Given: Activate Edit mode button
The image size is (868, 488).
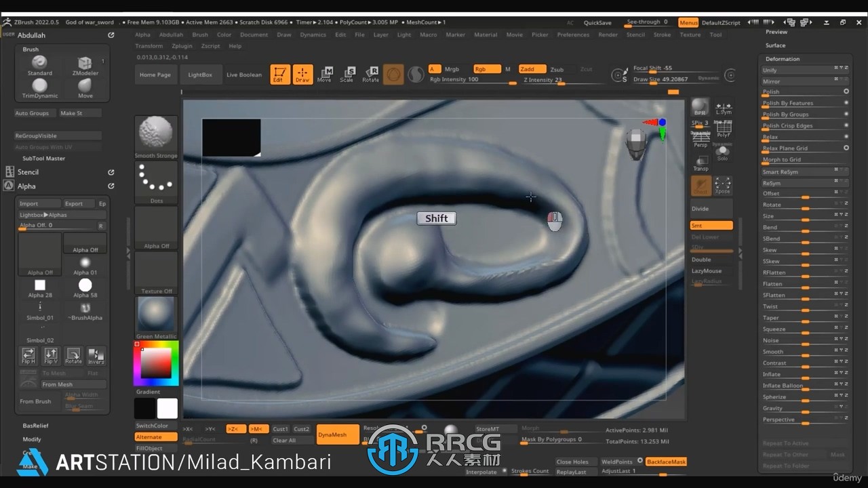Looking at the screenshot, I should tap(280, 75).
